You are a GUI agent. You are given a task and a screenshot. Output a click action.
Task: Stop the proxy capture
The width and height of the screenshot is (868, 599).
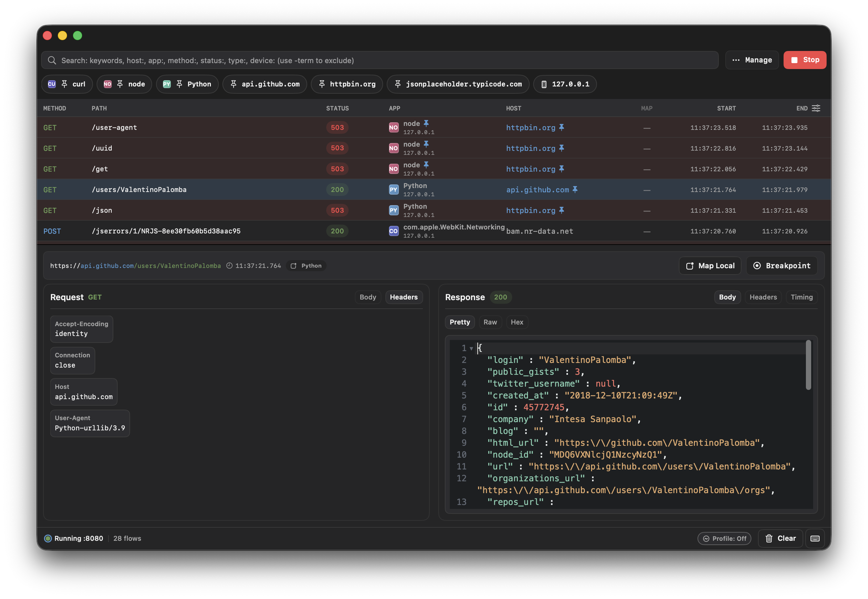[x=805, y=60]
